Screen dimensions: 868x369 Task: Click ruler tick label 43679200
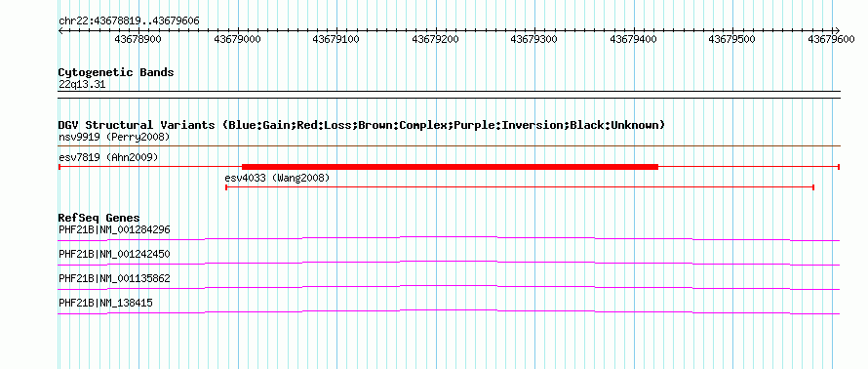435,40
